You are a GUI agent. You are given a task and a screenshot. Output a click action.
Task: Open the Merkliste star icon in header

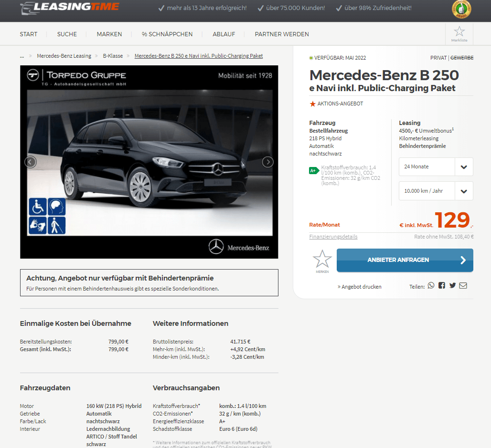pos(459,34)
